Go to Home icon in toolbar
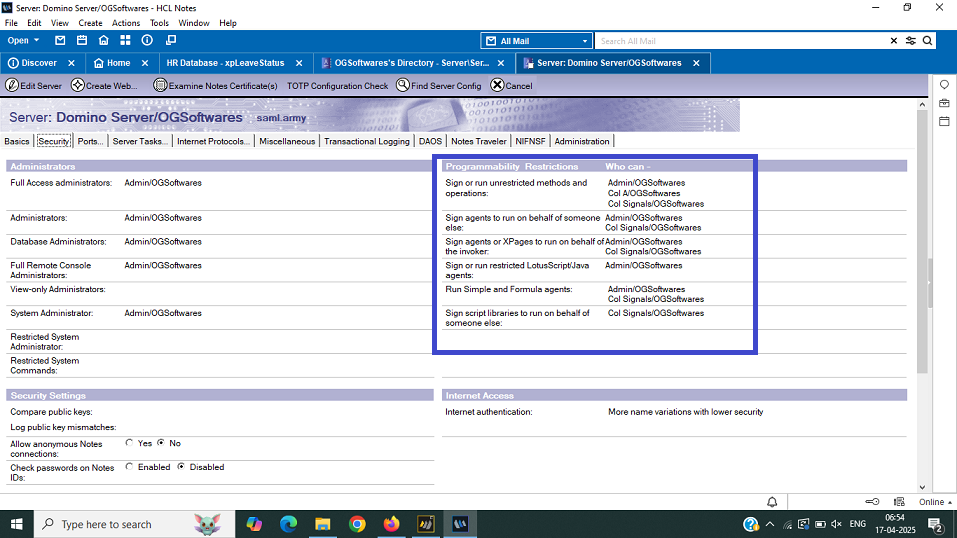Screen dimensions: 957x538 (x=104, y=40)
